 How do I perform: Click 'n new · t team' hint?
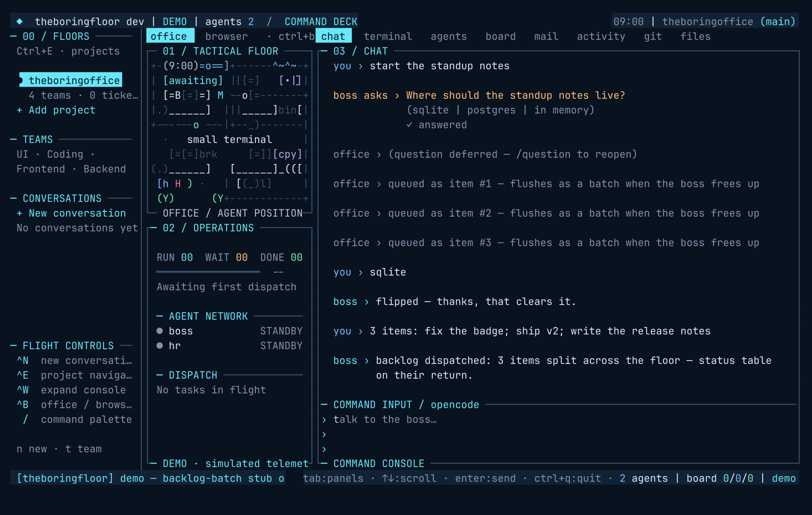(x=59, y=449)
